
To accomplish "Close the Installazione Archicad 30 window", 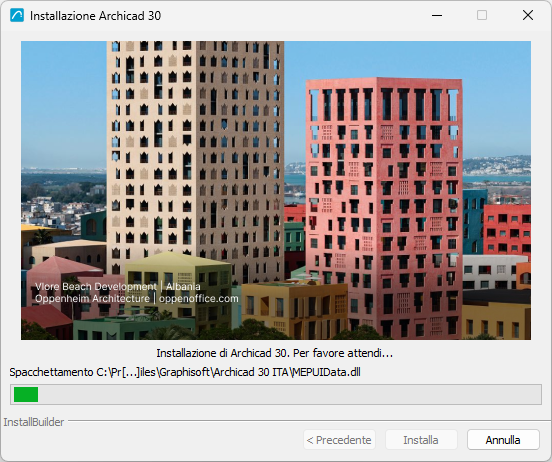I will [x=528, y=15].
